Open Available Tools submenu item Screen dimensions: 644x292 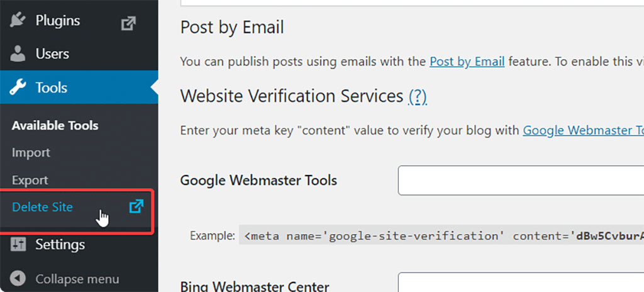pos(55,125)
